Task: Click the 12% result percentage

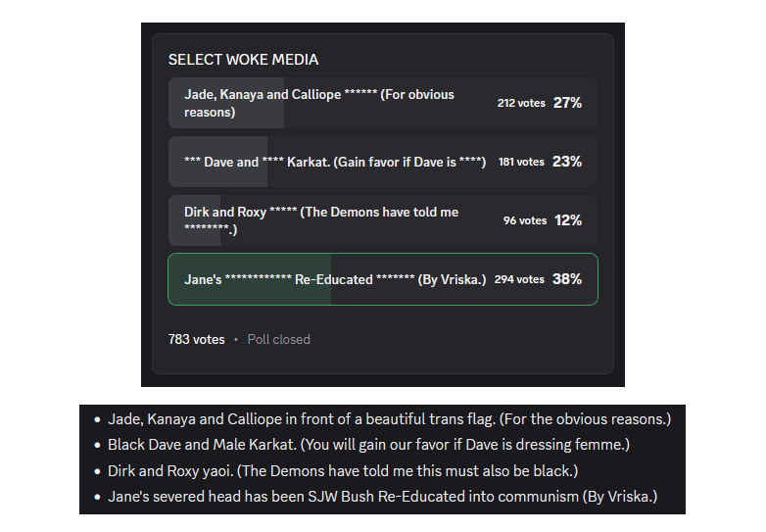Action: pyautogui.click(x=568, y=220)
